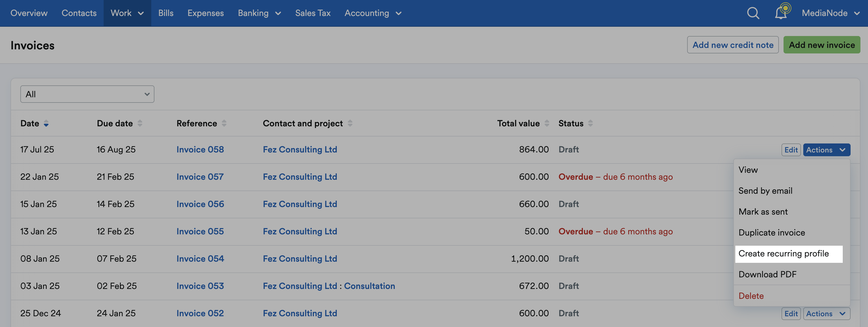
Task: Open the Consultation project link
Action: click(x=369, y=286)
